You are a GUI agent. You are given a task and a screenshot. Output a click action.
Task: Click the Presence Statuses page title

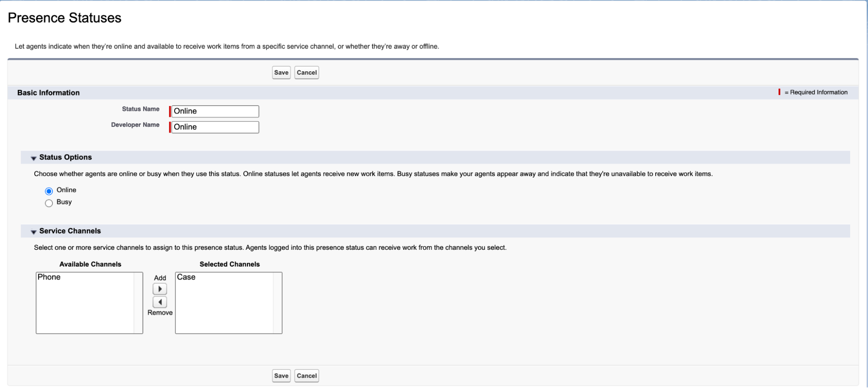pyautogui.click(x=64, y=18)
